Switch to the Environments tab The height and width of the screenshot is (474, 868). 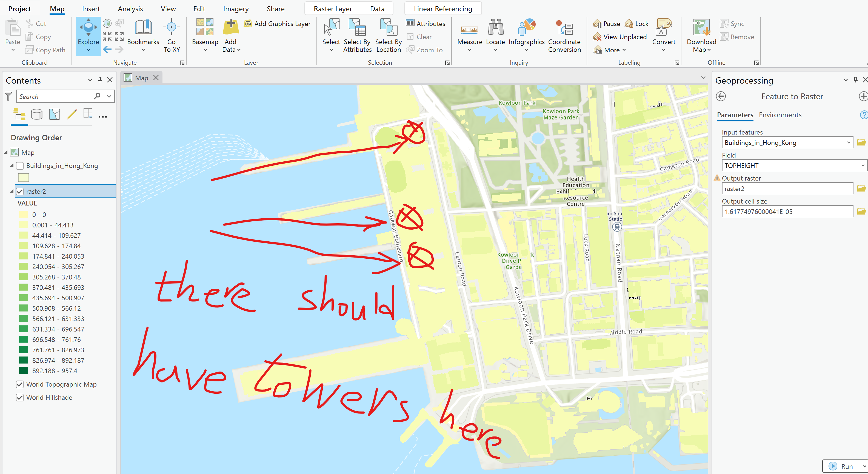coord(780,115)
